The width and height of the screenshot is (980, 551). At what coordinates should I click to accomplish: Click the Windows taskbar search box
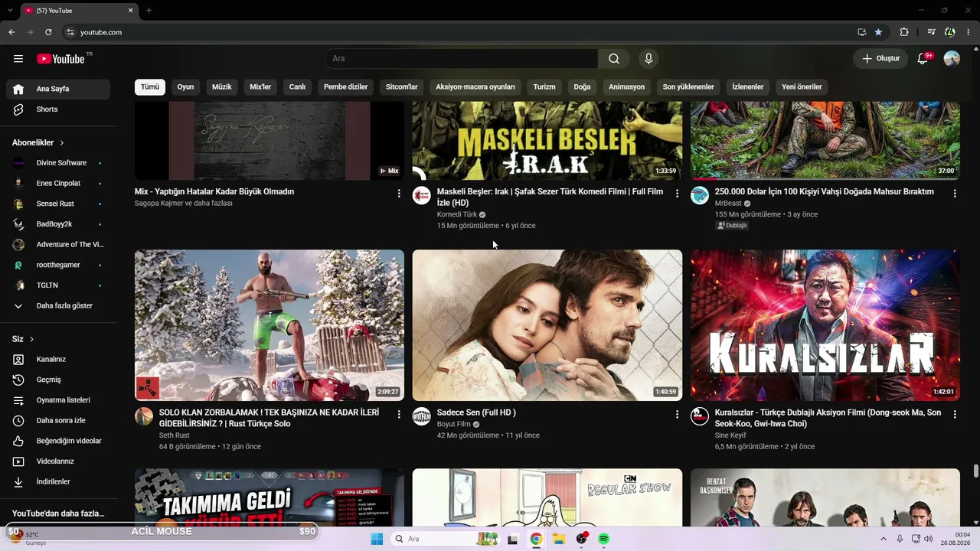(x=446, y=539)
